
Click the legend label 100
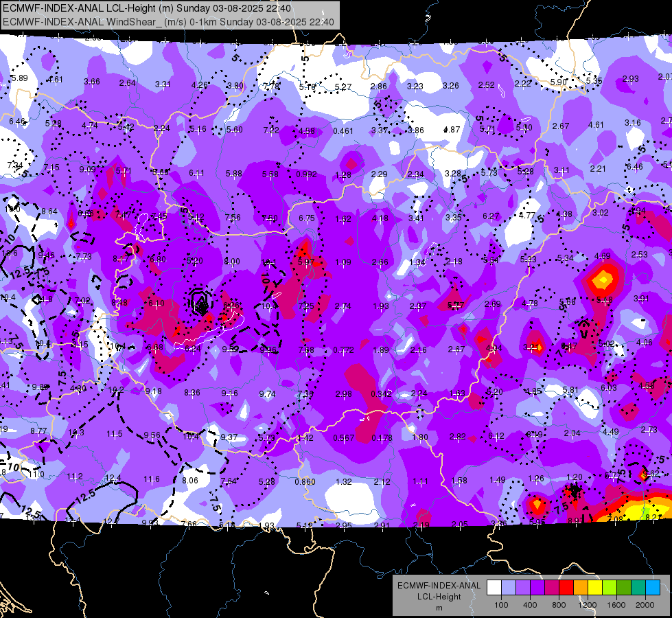coord(501,605)
